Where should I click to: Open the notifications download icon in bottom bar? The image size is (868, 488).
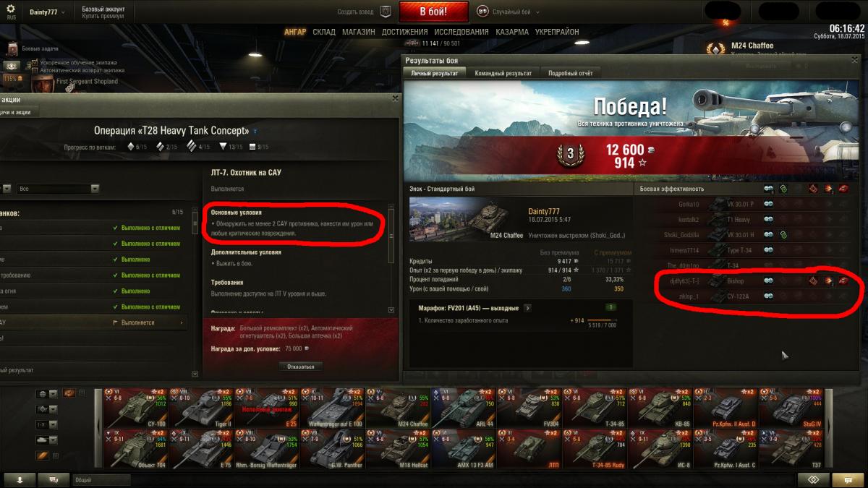click(x=20, y=479)
